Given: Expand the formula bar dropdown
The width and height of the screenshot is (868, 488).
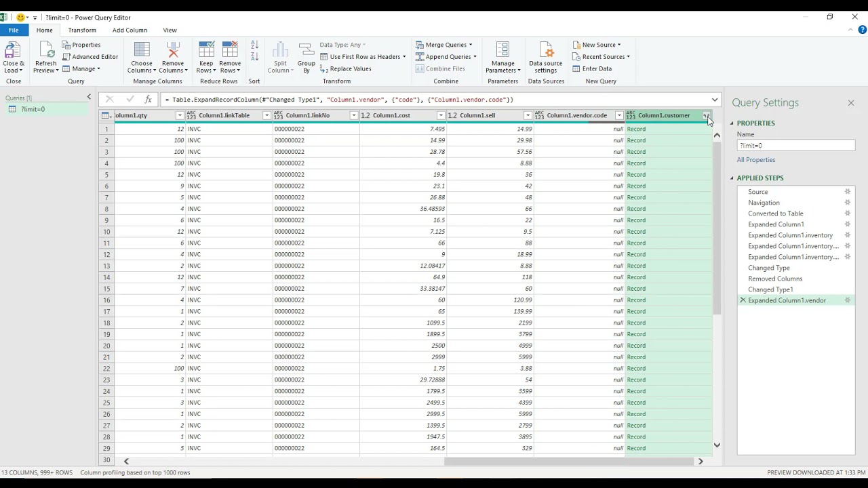Looking at the screenshot, I should (x=715, y=100).
